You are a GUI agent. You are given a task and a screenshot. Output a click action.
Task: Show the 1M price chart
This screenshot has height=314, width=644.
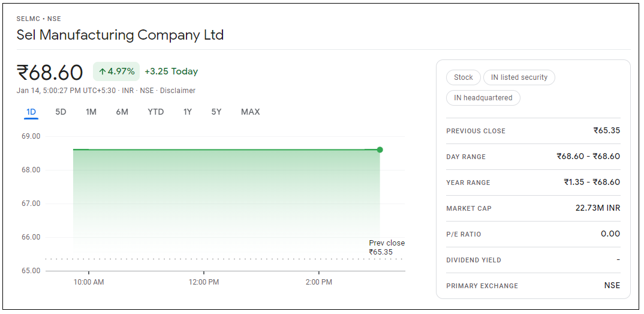[x=91, y=112]
